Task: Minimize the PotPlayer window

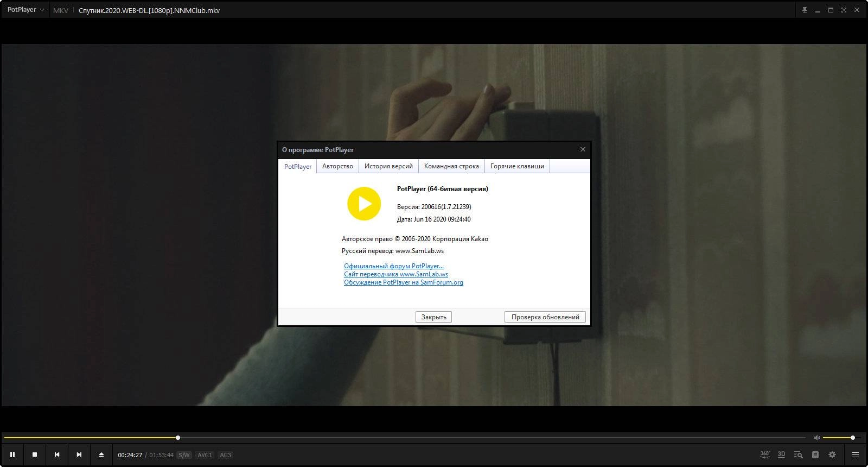Action: [818, 10]
